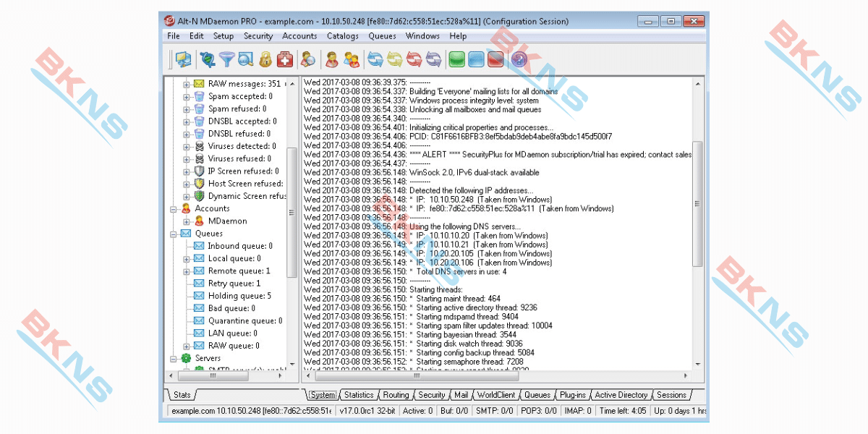Open the Content Filter funnel icon
Image resolution: width=868 pixels, height=434 pixels.
pos(226,59)
